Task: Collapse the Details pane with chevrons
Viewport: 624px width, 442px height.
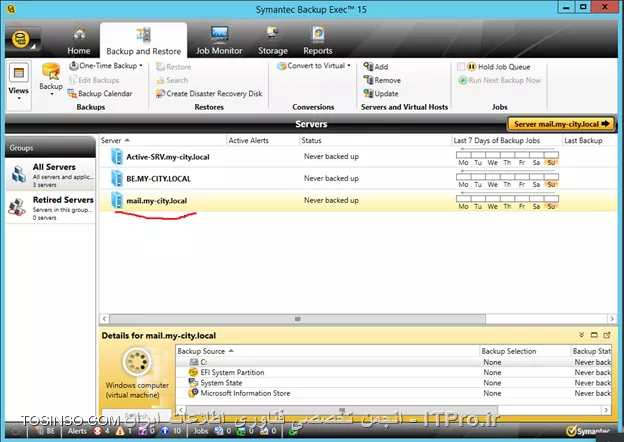Action: pos(581,335)
